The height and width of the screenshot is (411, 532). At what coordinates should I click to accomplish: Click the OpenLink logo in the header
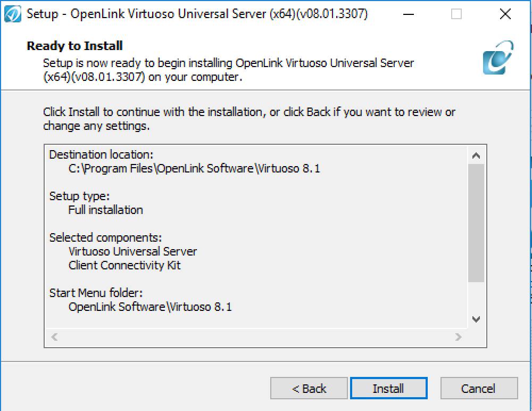tap(498, 57)
